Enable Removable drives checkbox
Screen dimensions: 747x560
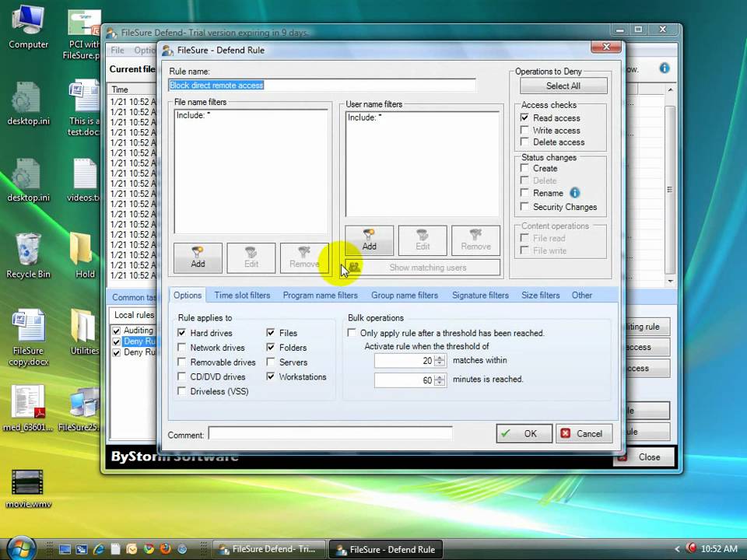coord(181,362)
